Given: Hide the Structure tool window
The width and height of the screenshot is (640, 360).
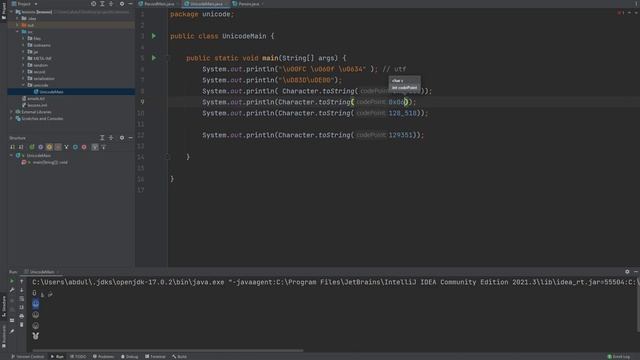Looking at the screenshot, I should [x=130, y=138].
